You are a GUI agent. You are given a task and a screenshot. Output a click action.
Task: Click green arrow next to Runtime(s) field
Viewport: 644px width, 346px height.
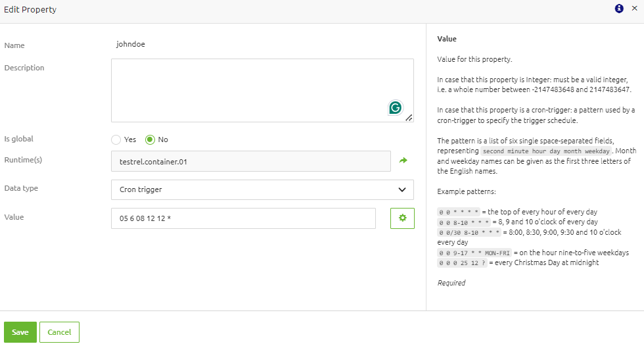[403, 160]
